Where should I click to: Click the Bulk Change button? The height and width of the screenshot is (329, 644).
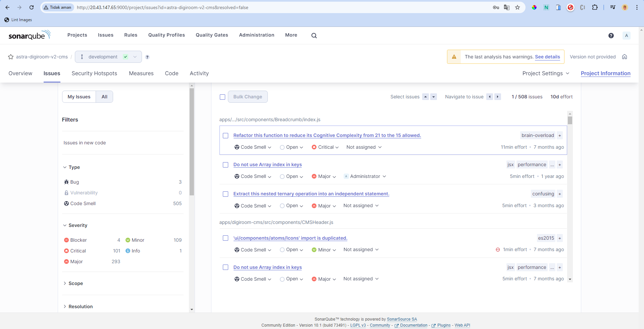point(248,97)
